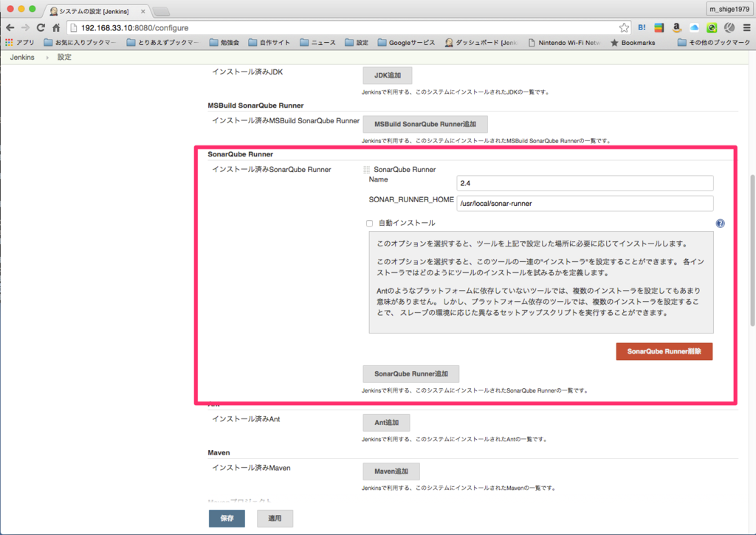Delete runner with SonarQube Runner削除 button

click(x=664, y=351)
